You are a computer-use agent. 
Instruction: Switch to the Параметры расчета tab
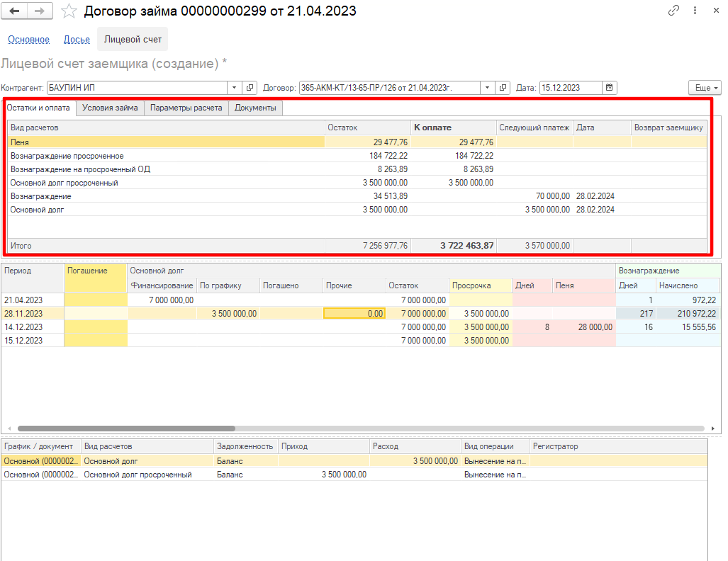coord(186,108)
